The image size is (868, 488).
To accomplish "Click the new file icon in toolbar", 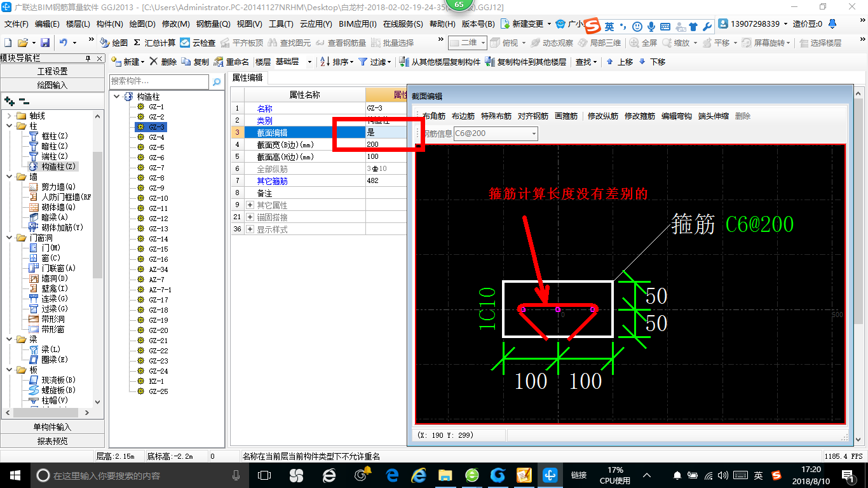I will (x=8, y=43).
